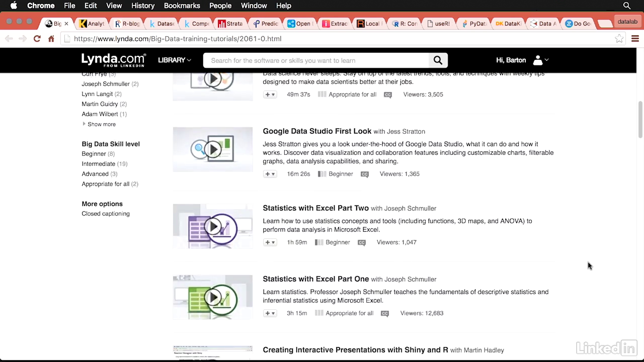Screen dimensions: 644x362
Task: Reload the page with the refresh icon
Action: pyautogui.click(x=37, y=39)
